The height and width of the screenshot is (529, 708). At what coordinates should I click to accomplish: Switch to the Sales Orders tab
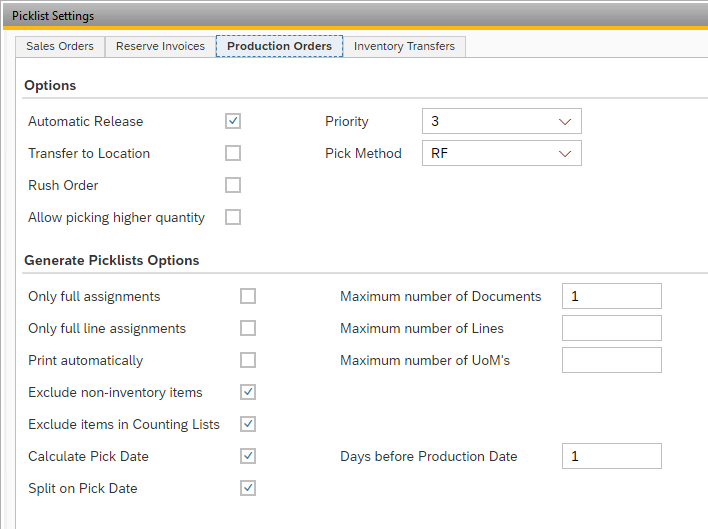(x=60, y=46)
